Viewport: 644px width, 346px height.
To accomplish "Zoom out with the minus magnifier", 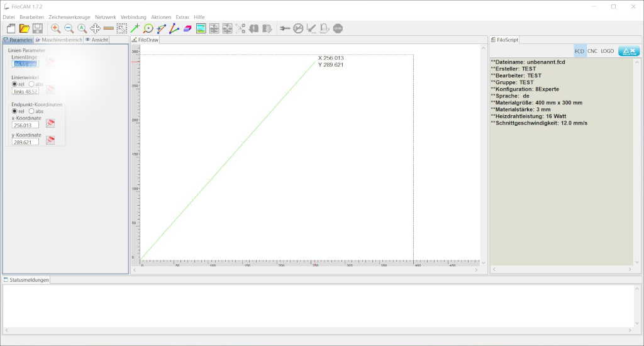I will point(69,28).
